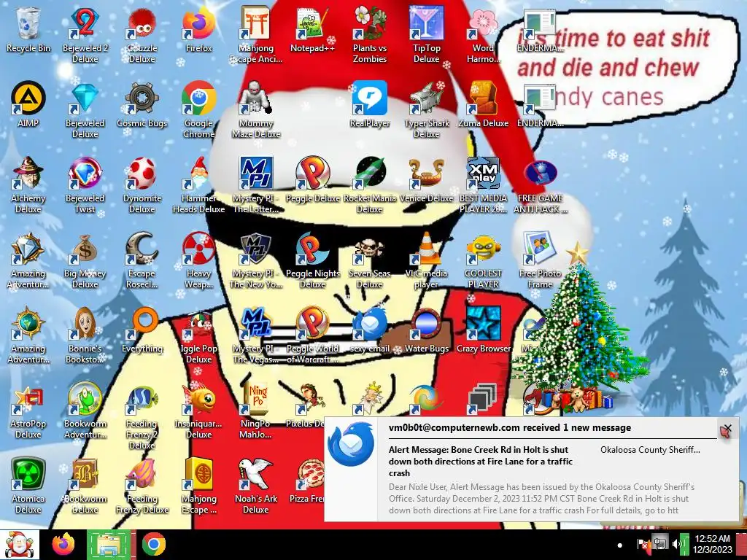Viewport: 747px width, 560px height.
Task: Select the AIMP player shortcut
Action: coord(28,105)
